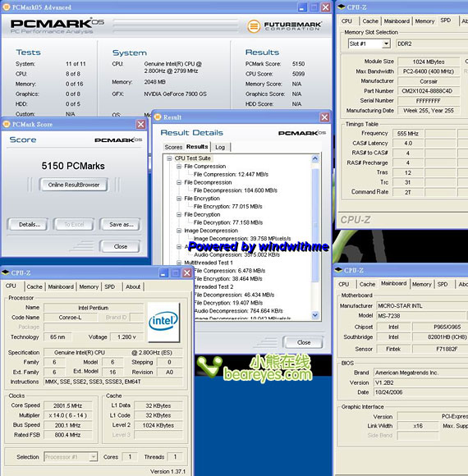Click the Module Size value 1024 MBytes
Viewport: 468px width, 476px height.
429,62
